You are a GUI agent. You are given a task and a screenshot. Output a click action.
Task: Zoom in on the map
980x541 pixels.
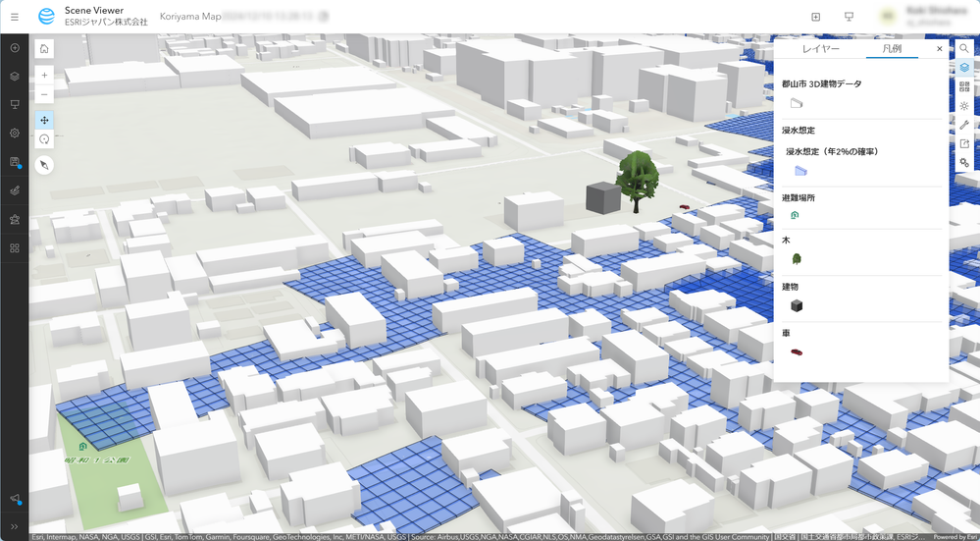coord(44,75)
